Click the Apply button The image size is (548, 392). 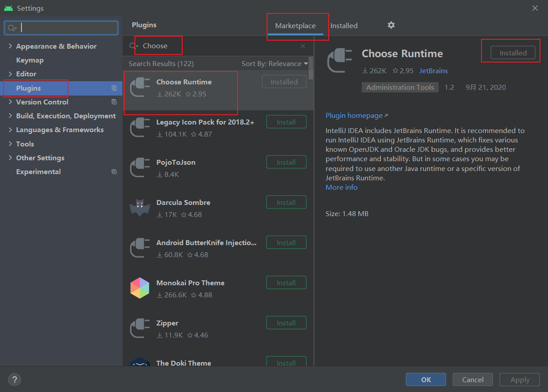pos(520,379)
